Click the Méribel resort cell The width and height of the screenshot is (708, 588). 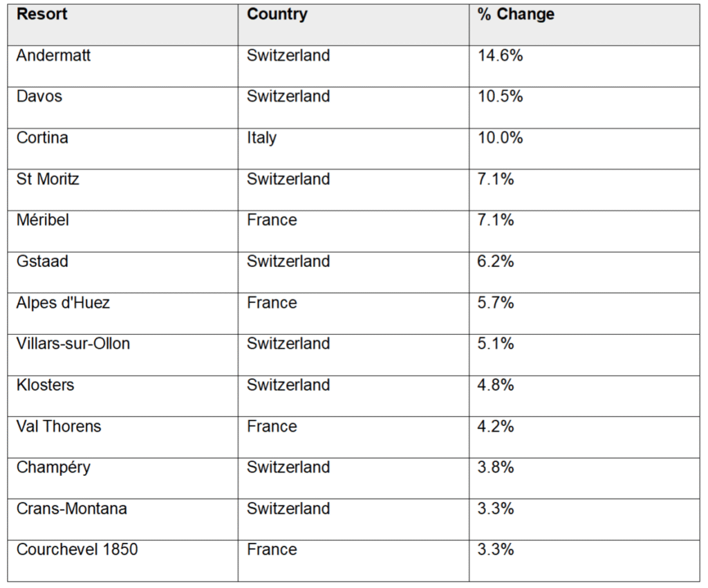tap(43, 220)
